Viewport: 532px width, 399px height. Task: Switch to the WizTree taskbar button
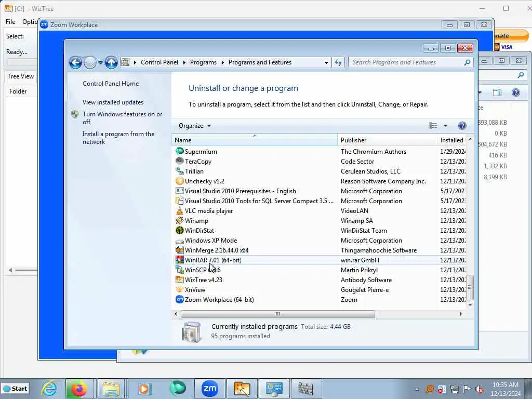pyautogui.click(x=242, y=389)
